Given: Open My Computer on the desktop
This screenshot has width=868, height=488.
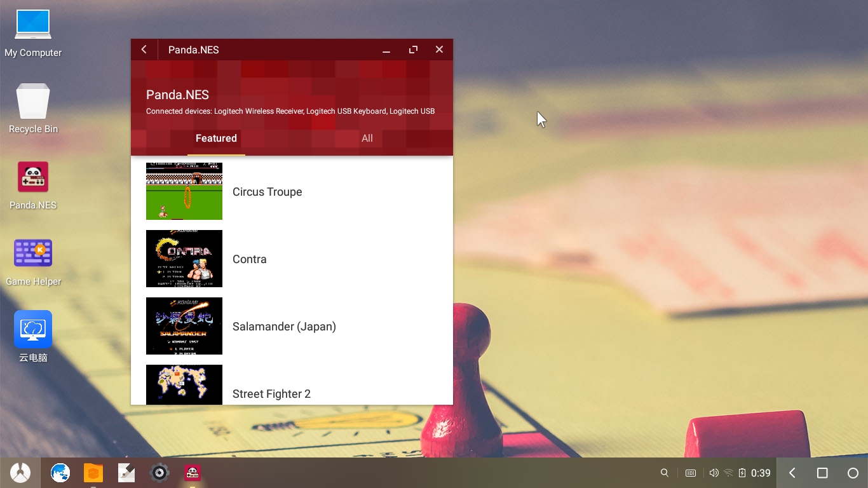Looking at the screenshot, I should [x=33, y=25].
